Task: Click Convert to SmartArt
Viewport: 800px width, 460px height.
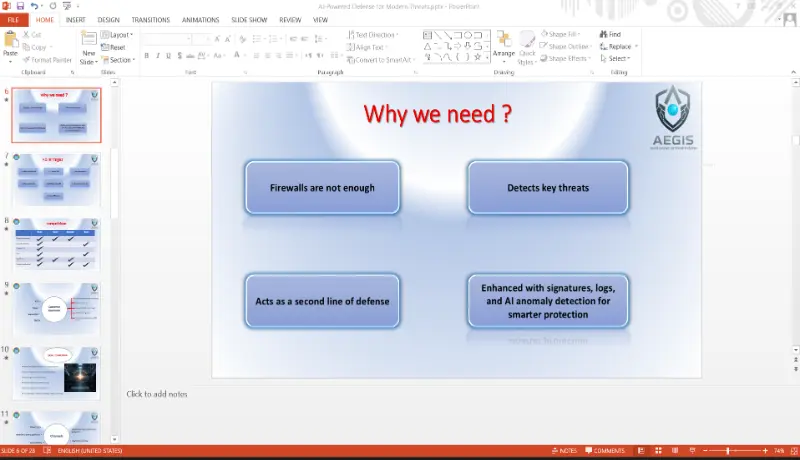Action: pyautogui.click(x=381, y=60)
